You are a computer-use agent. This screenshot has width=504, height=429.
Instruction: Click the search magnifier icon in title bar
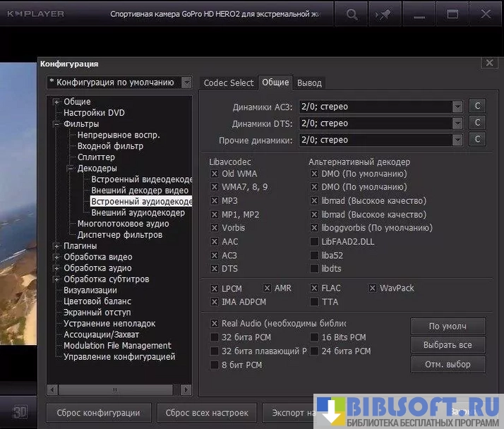point(352,14)
